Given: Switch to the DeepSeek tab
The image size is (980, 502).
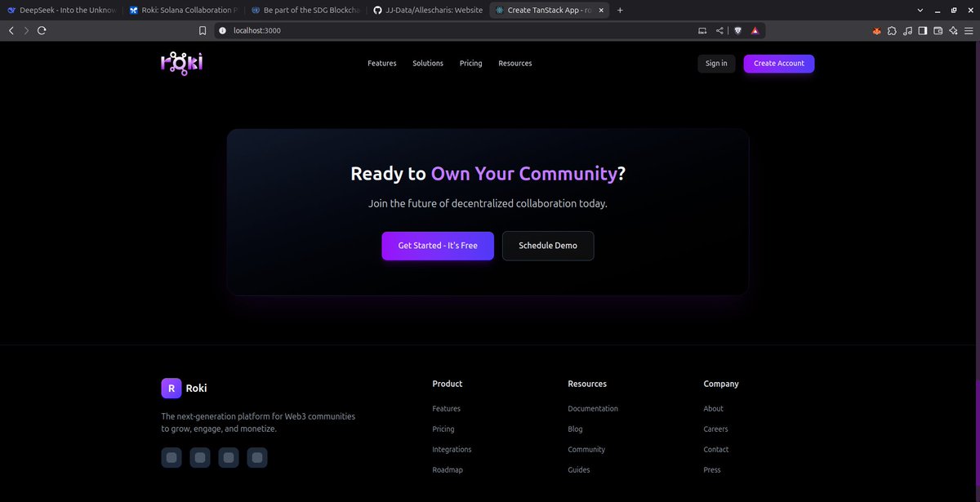Looking at the screenshot, I should tap(61, 10).
